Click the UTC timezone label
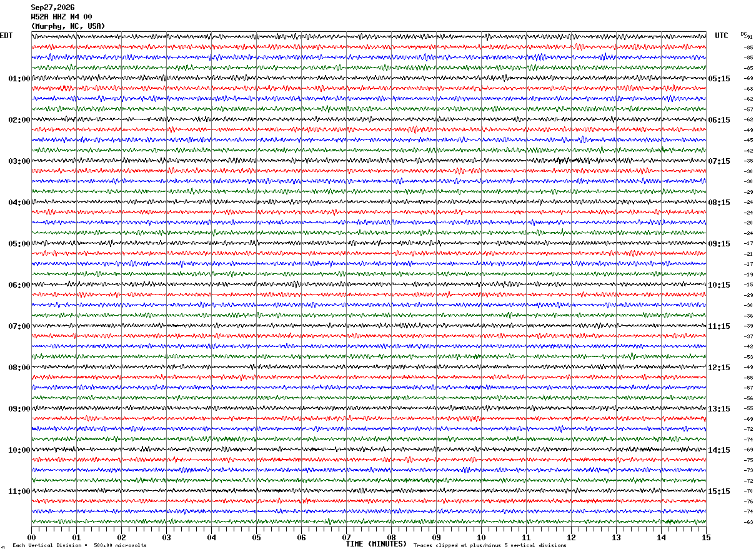Screen dimensions: 756x554 click(722, 36)
